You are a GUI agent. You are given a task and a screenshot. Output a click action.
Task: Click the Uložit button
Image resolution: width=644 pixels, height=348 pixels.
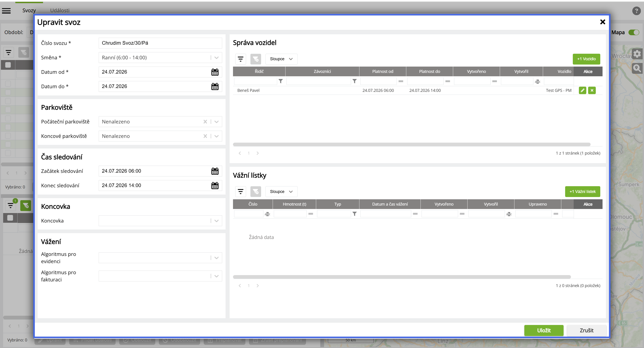[x=544, y=330]
